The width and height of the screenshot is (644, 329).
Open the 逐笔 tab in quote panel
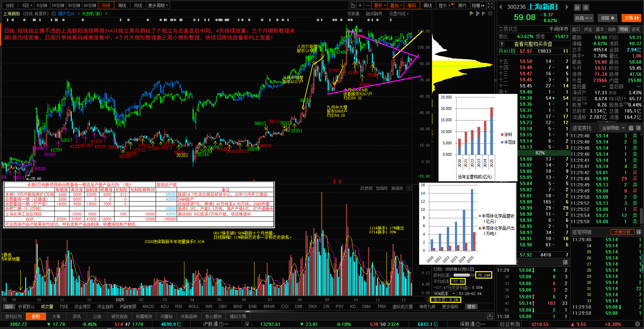635,29
